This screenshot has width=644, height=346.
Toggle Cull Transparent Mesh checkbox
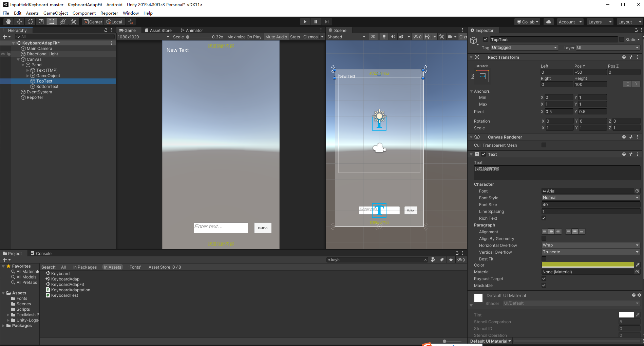tap(544, 145)
